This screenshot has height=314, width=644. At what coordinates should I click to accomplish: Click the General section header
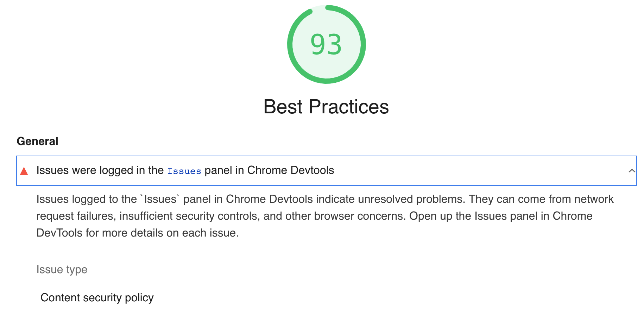(x=37, y=141)
